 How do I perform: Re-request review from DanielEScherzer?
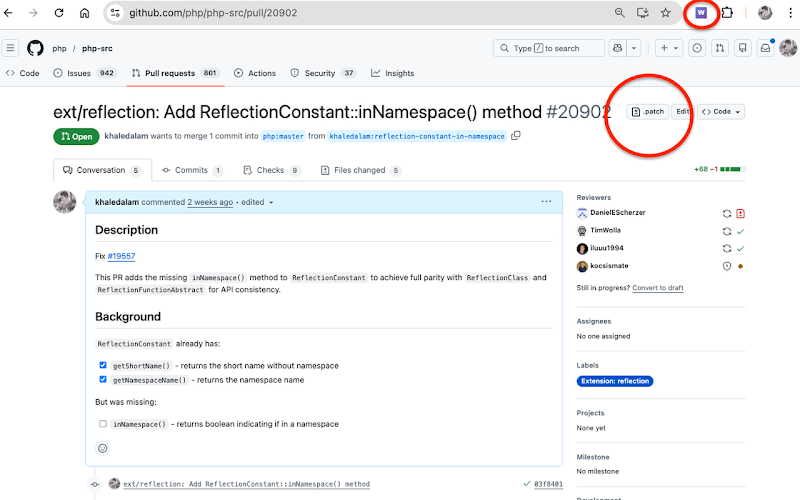(x=727, y=214)
